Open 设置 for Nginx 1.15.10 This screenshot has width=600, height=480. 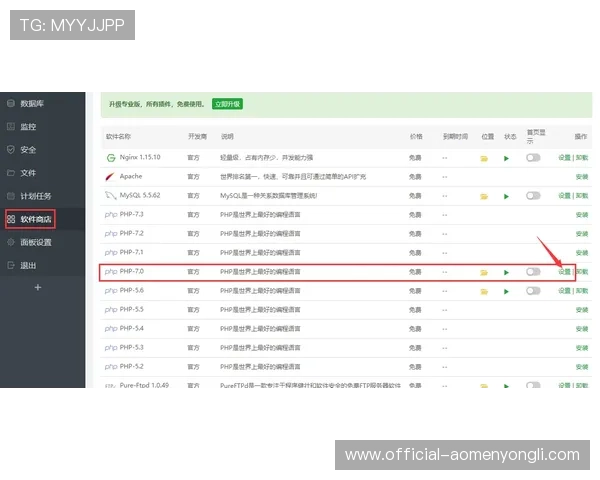click(x=564, y=158)
